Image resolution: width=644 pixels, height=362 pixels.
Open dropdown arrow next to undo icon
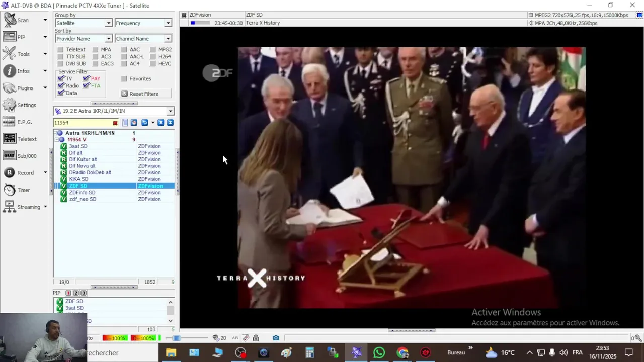click(x=153, y=123)
